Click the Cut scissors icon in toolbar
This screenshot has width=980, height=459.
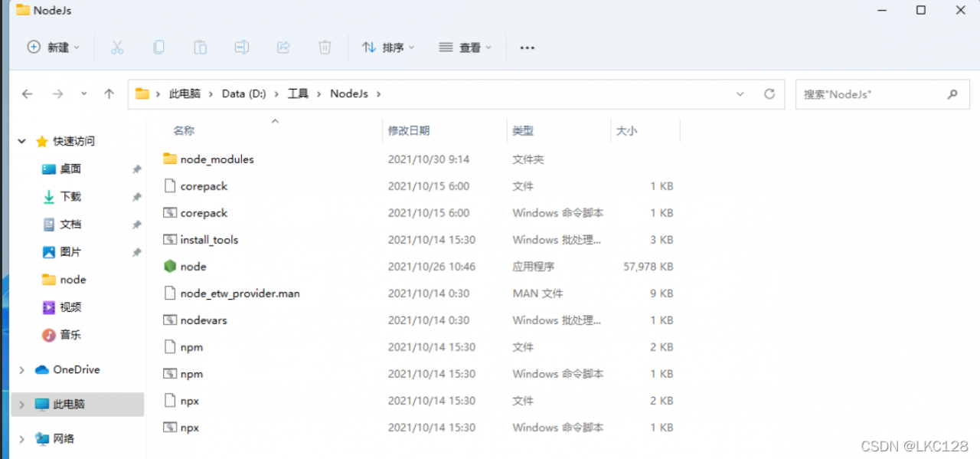coord(117,48)
